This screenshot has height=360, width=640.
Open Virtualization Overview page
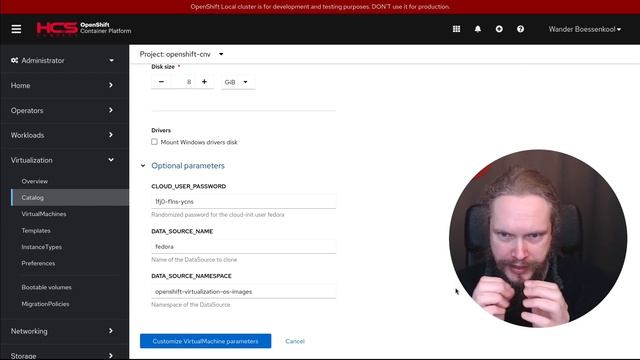pos(35,181)
